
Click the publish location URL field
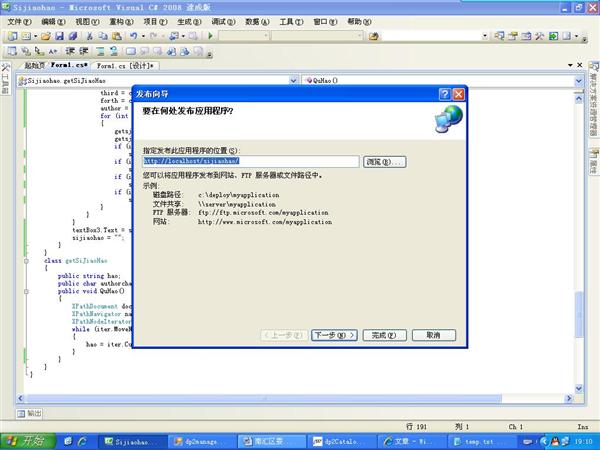251,161
